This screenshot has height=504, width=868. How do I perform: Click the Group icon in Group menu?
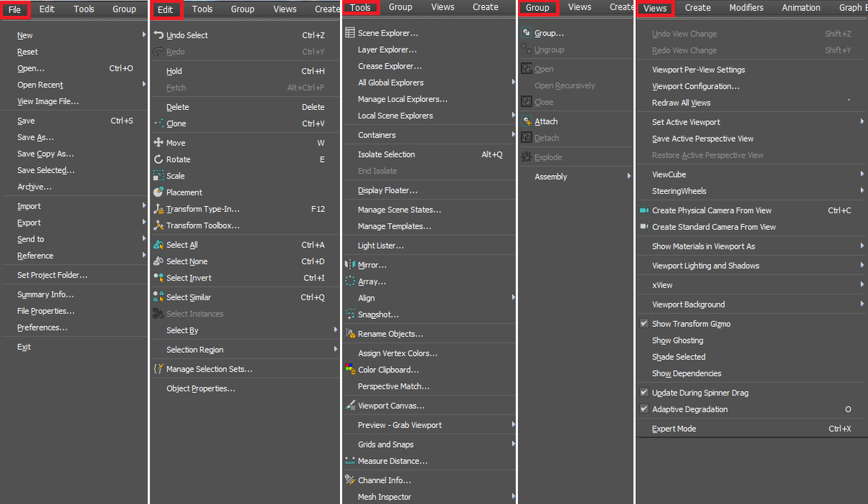[x=527, y=33]
